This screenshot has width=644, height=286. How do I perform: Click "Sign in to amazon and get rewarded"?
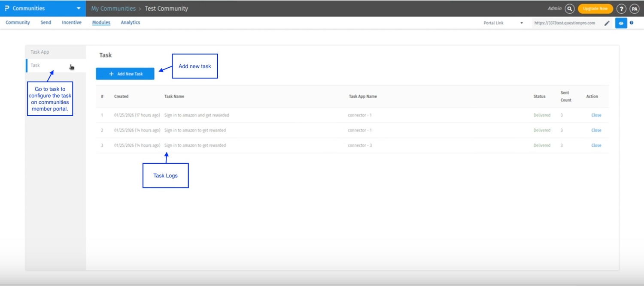197,115
